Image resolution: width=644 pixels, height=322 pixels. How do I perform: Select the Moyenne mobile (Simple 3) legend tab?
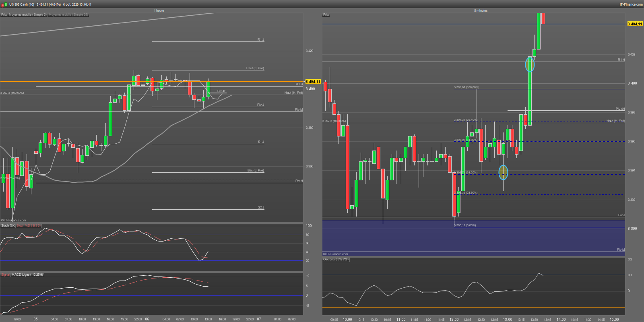click(28, 15)
